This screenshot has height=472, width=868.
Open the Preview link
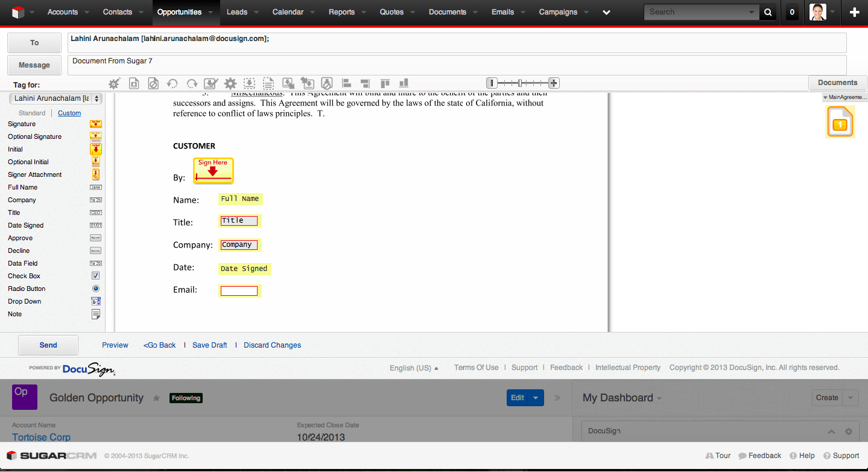(115, 345)
